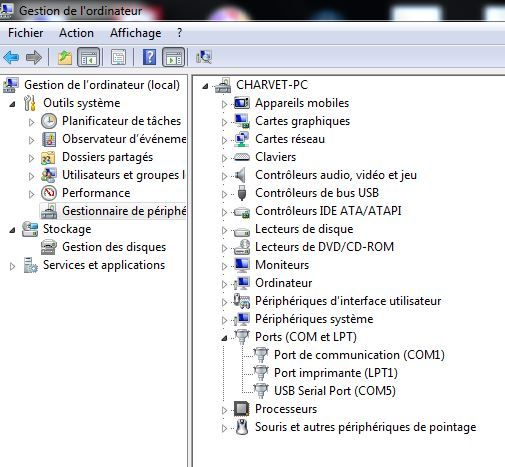Click the window title bar app icon

click(6, 9)
